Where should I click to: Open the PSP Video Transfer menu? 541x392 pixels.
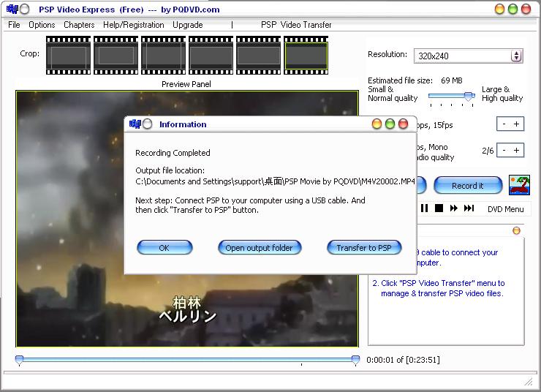click(x=296, y=25)
